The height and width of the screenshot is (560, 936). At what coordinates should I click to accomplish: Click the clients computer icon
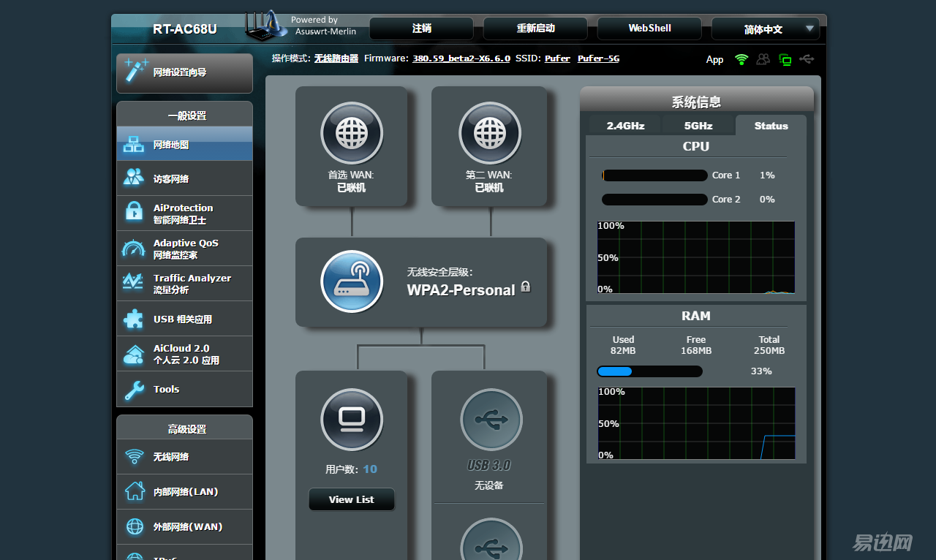(x=352, y=420)
